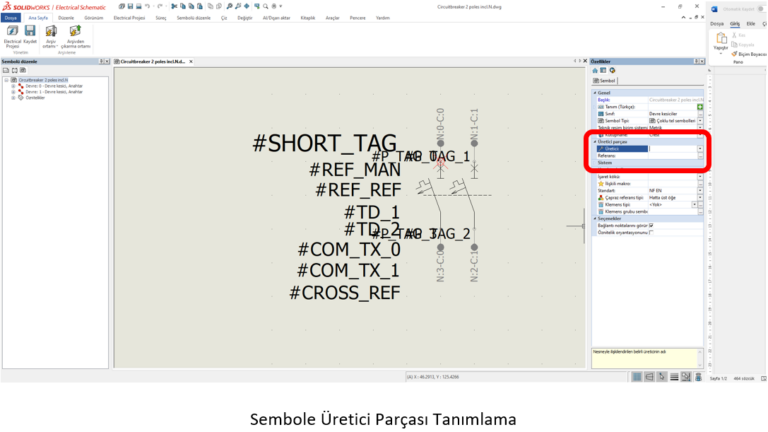Viewport: 768px width, 432px height.
Task: Click the Electrical Projesi ribbon icon
Action: pyautogui.click(x=11, y=35)
